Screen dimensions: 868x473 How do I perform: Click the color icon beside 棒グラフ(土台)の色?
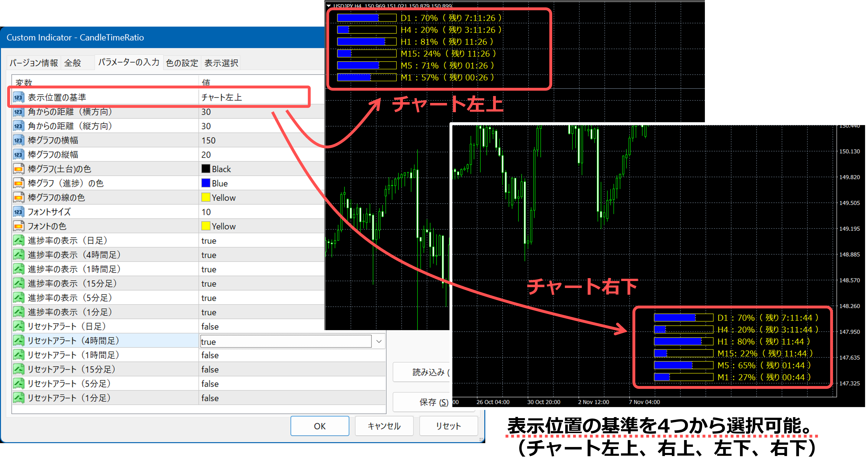[18, 169]
